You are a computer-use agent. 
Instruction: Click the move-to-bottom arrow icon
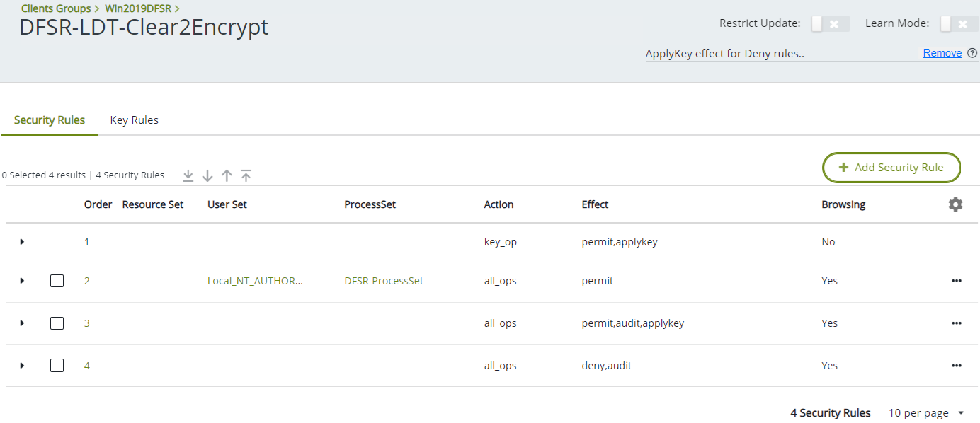[188, 175]
